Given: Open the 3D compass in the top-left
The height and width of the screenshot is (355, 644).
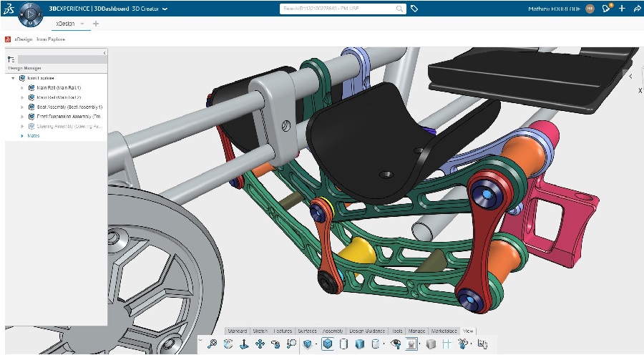Looking at the screenshot, I should coord(30,14).
